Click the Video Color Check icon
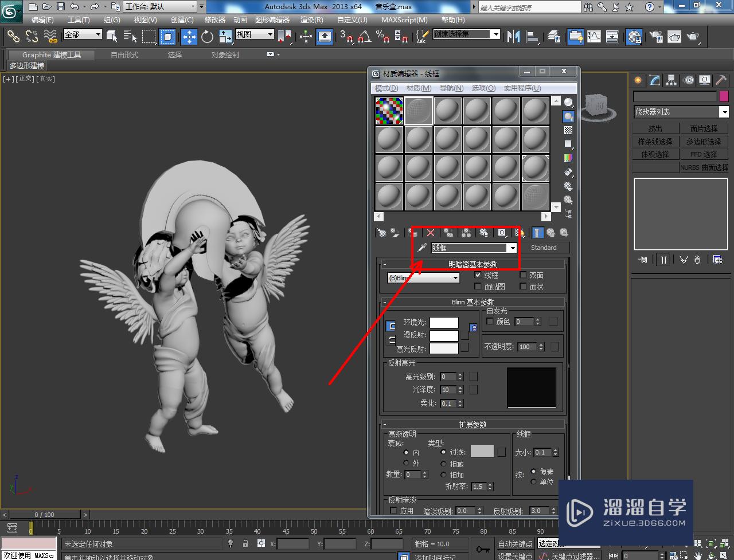Viewport: 734px width, 560px height. click(568, 158)
